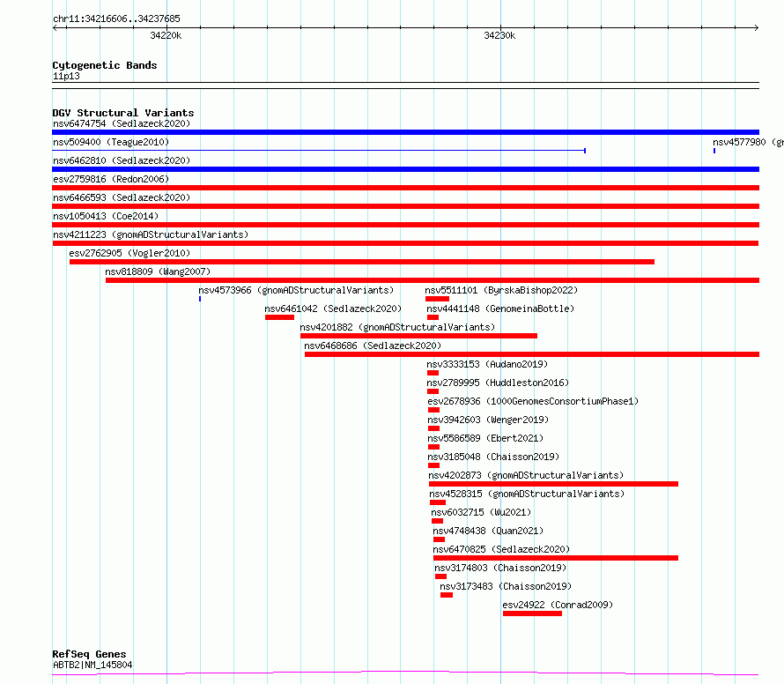This screenshot has width=784, height=684.
Task: Click nsv3185048 (Chaisson2019) label
Action: click(493, 457)
